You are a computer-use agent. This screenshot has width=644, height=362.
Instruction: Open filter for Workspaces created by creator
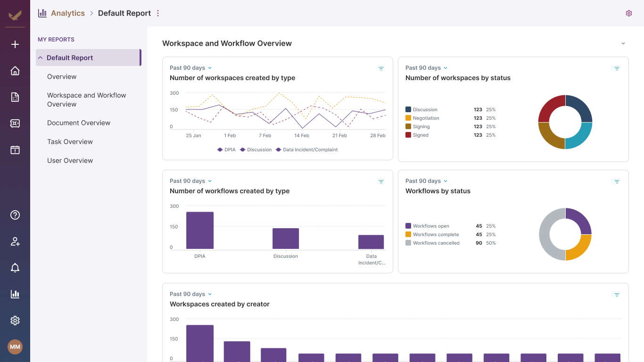[x=617, y=295]
